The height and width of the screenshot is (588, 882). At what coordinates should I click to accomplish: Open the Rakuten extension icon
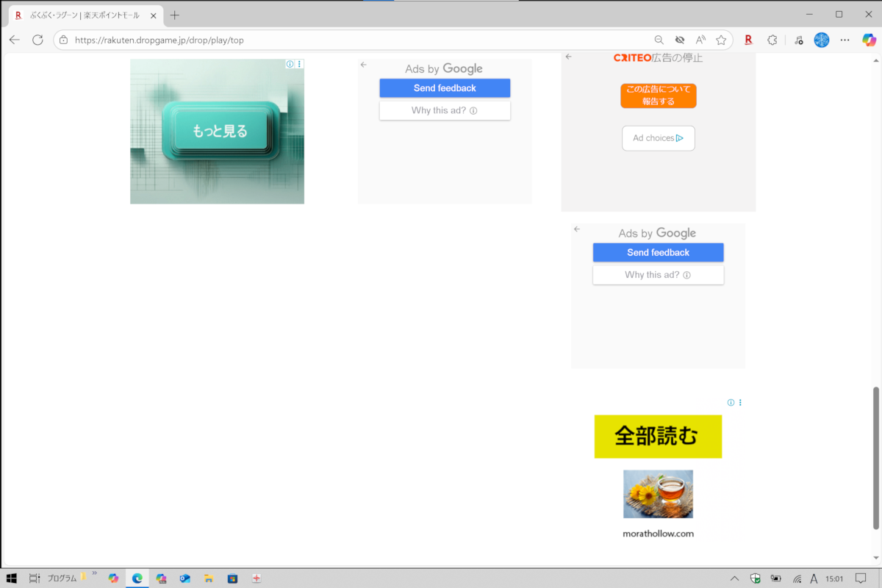pos(748,40)
